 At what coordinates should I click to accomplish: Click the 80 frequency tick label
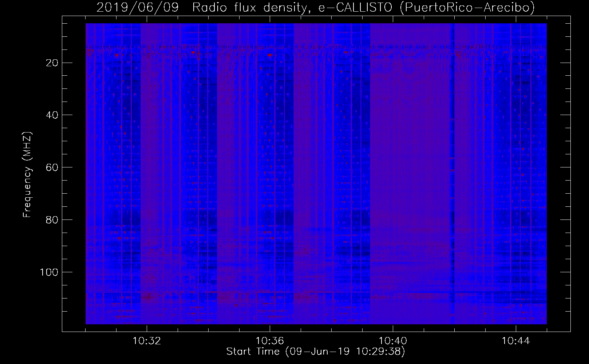(52, 220)
